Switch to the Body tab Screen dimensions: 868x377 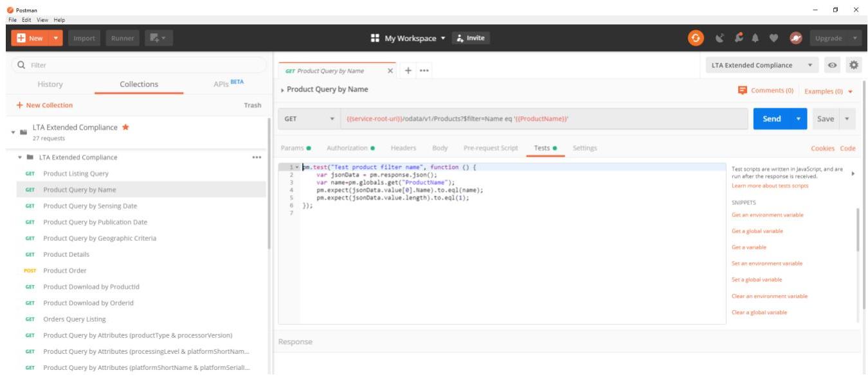[x=440, y=148]
